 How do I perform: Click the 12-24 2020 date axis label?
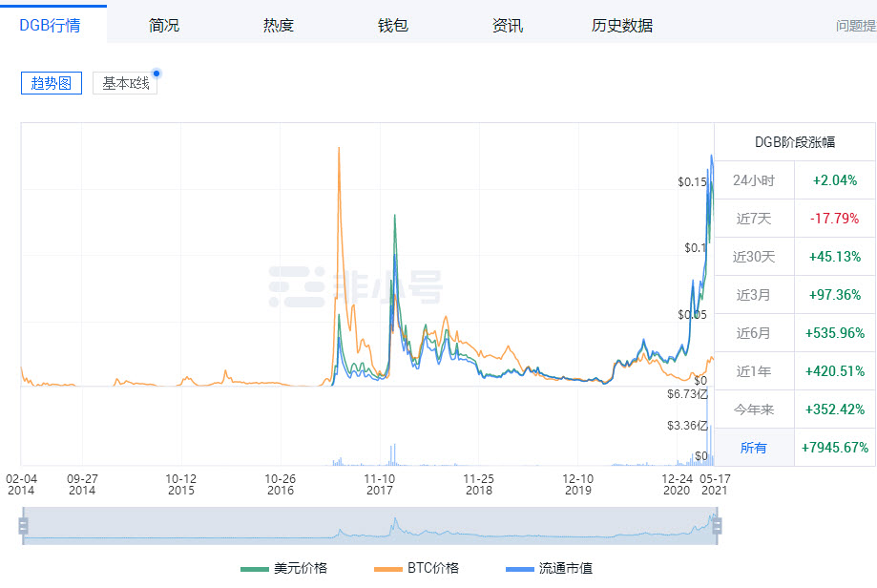point(677,485)
